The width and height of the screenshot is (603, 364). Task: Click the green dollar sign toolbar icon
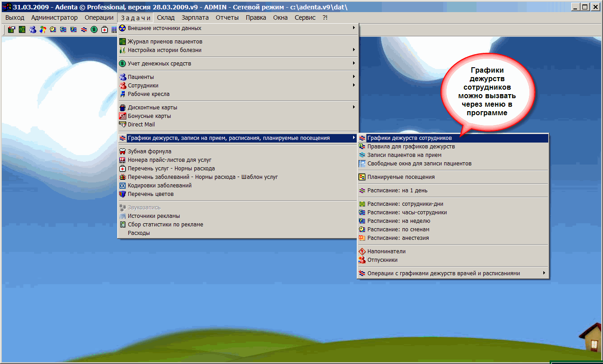94,30
